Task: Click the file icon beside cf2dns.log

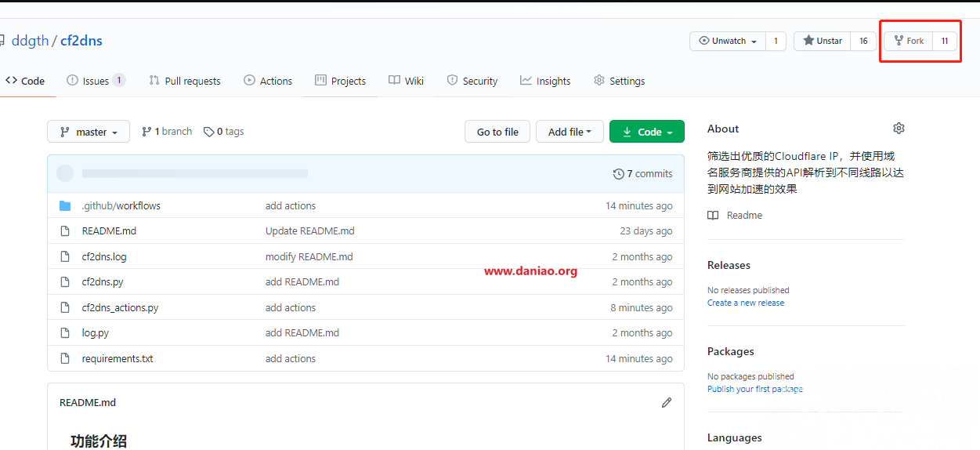Action: 65,256
